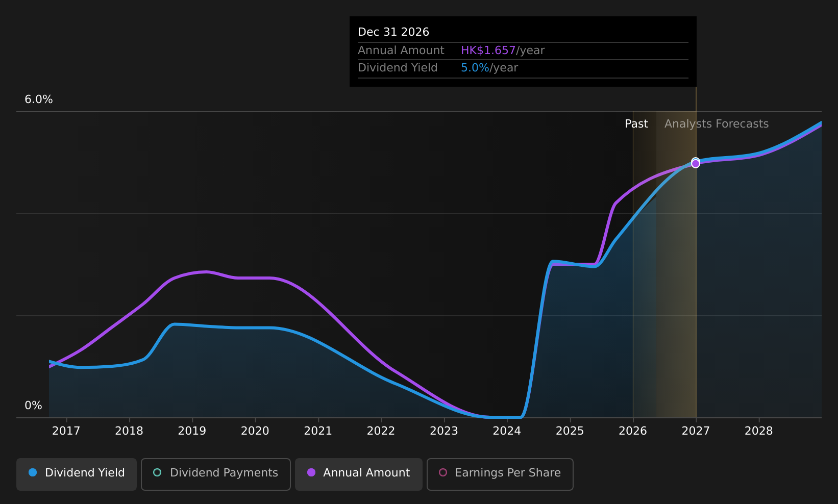
Task: Click the Dividend Yield tooltip row label
Action: pos(398,68)
